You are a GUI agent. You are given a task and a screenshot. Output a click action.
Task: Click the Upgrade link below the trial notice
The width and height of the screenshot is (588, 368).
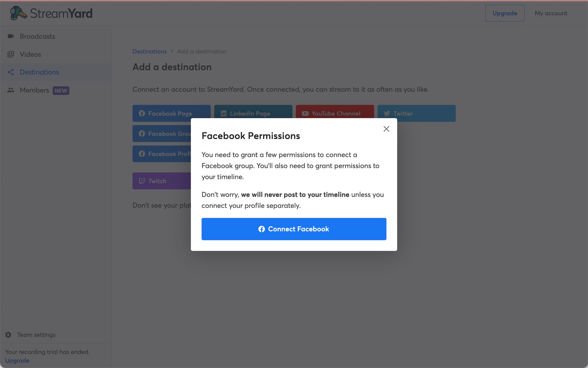coord(17,360)
